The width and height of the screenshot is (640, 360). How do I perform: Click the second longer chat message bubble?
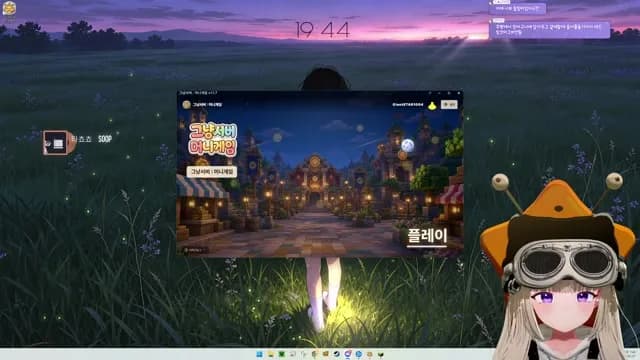point(549,30)
